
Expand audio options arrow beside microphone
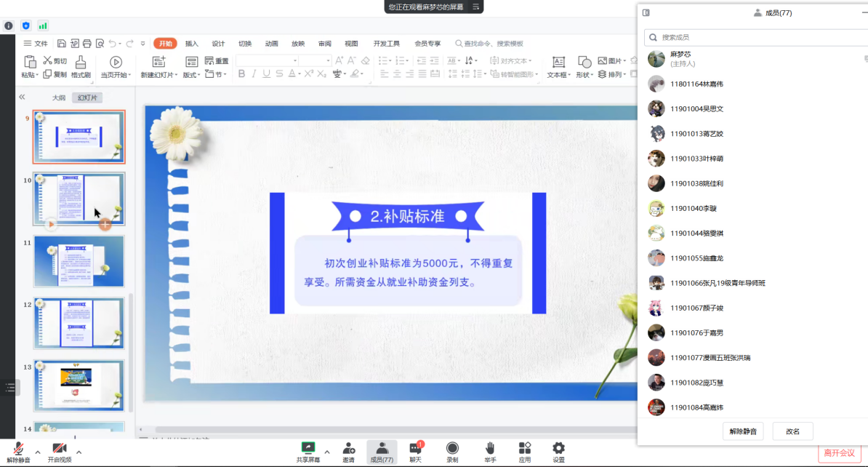(x=38, y=452)
